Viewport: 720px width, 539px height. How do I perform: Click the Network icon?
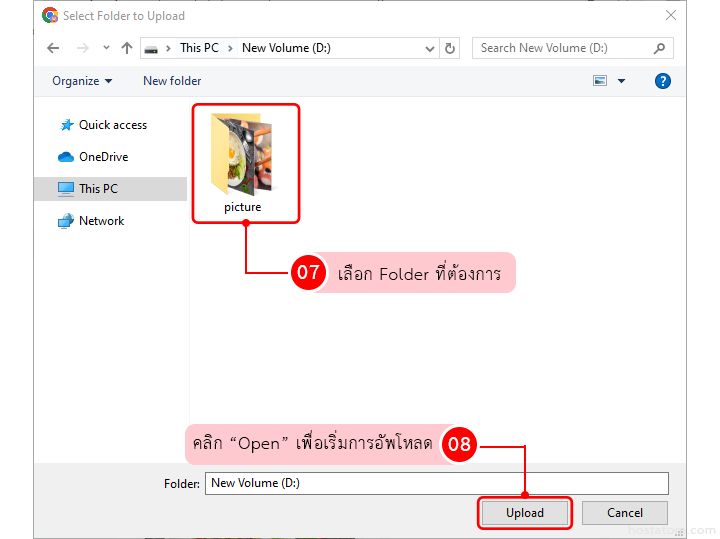pyautogui.click(x=66, y=221)
